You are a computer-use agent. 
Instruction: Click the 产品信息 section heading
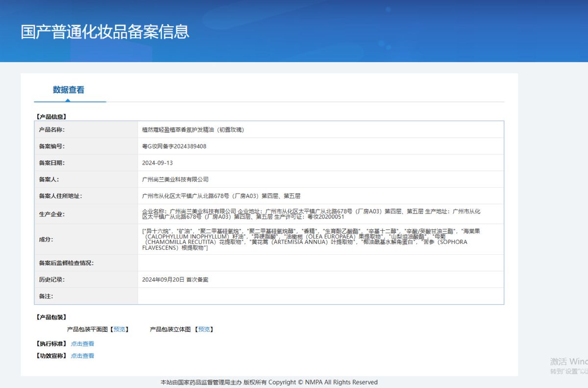click(51, 117)
